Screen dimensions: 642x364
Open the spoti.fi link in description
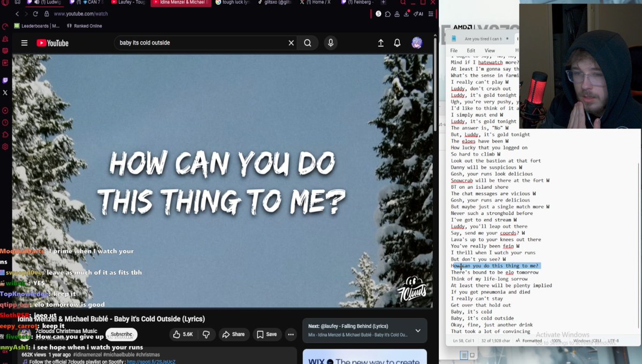click(x=151, y=362)
